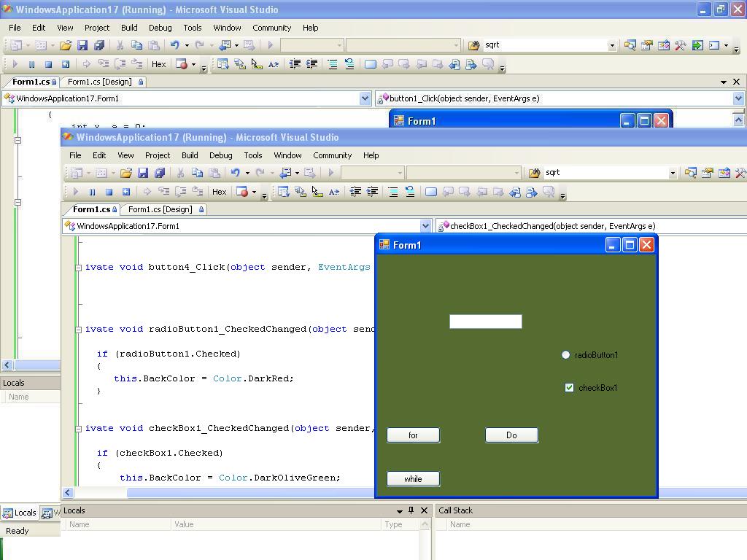
Task: Click the white text box in Form1
Action: (x=485, y=322)
